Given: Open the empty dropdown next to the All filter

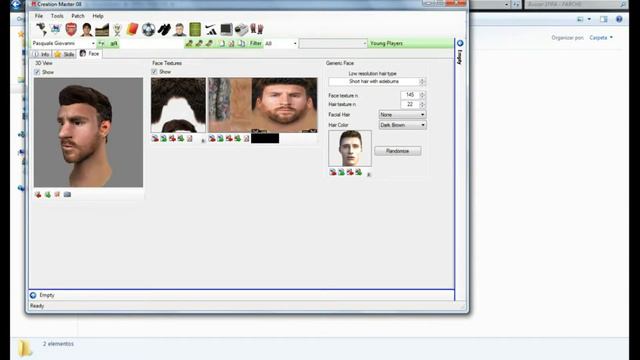Looking at the screenshot, I should pos(333,43).
